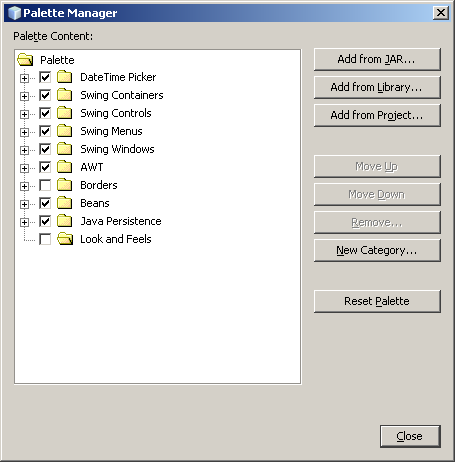Expand the Beans category node
Image resolution: width=455 pixels, height=462 pixels.
[24, 204]
